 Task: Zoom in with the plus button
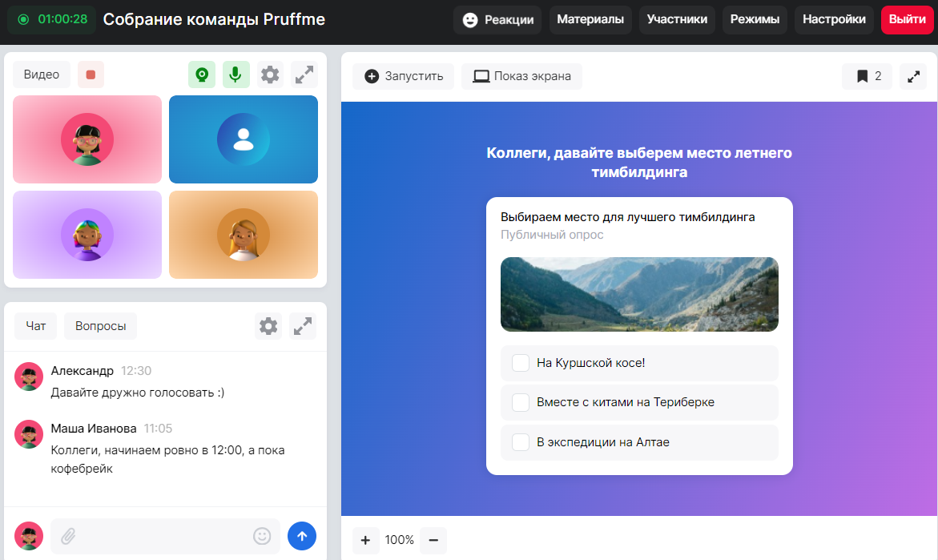365,540
